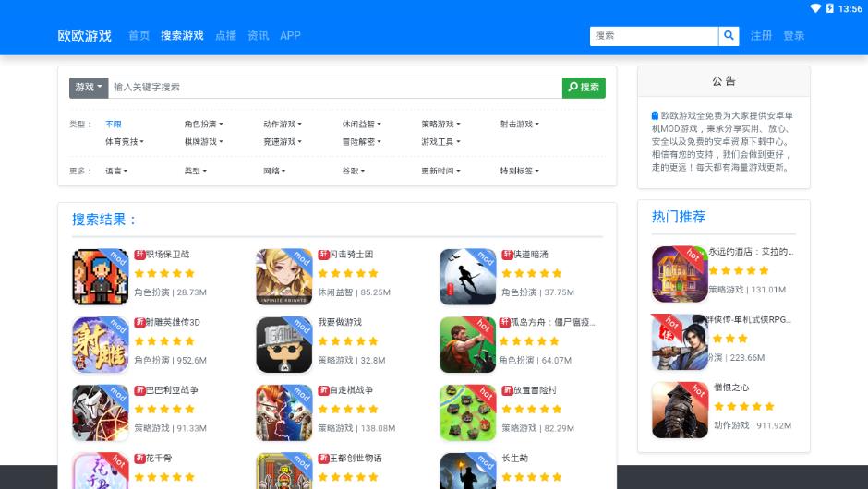Click the 搜索结果 heading
This screenshot has height=489, width=868.
pos(103,220)
